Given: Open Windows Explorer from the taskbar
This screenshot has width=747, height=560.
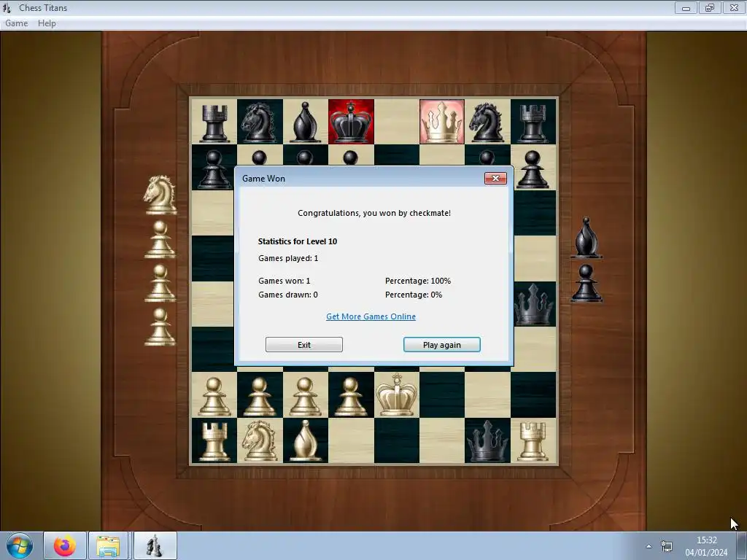Looking at the screenshot, I should (109, 545).
